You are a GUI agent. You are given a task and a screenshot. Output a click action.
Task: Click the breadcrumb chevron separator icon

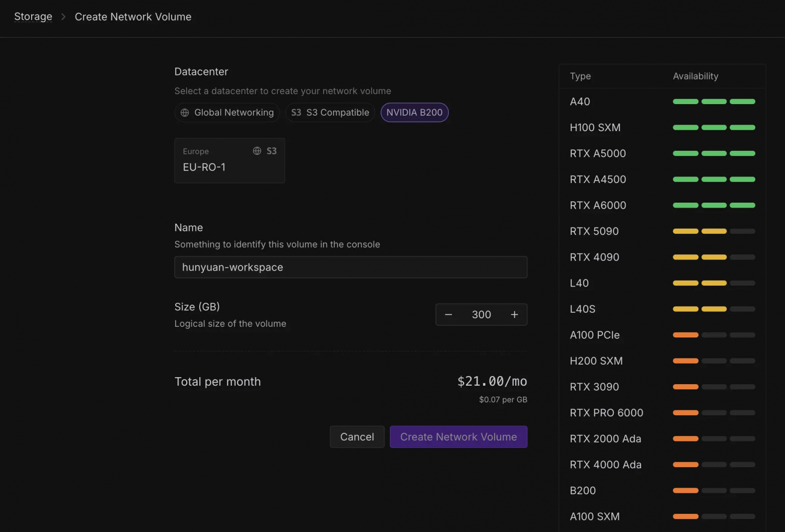point(63,17)
